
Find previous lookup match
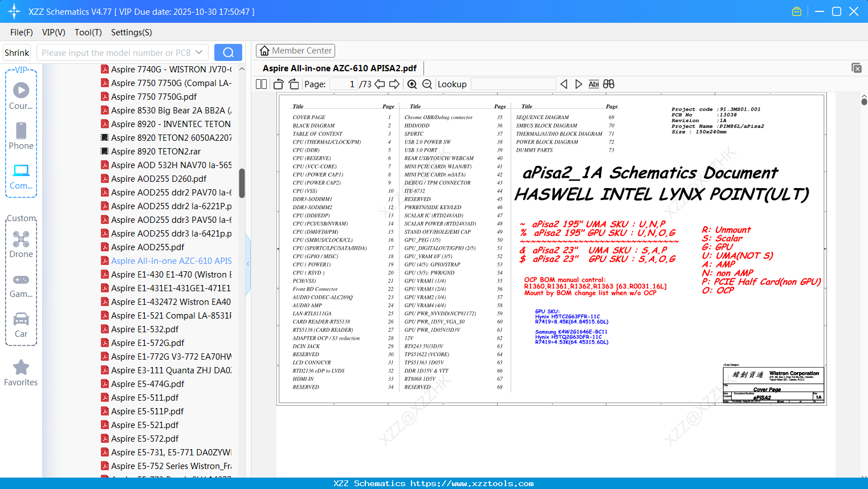tap(564, 84)
